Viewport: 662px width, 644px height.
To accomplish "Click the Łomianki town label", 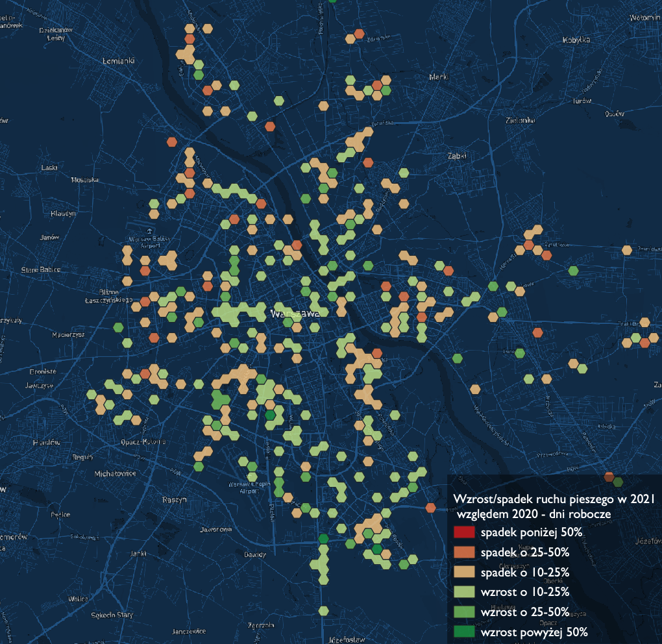I will [118, 60].
